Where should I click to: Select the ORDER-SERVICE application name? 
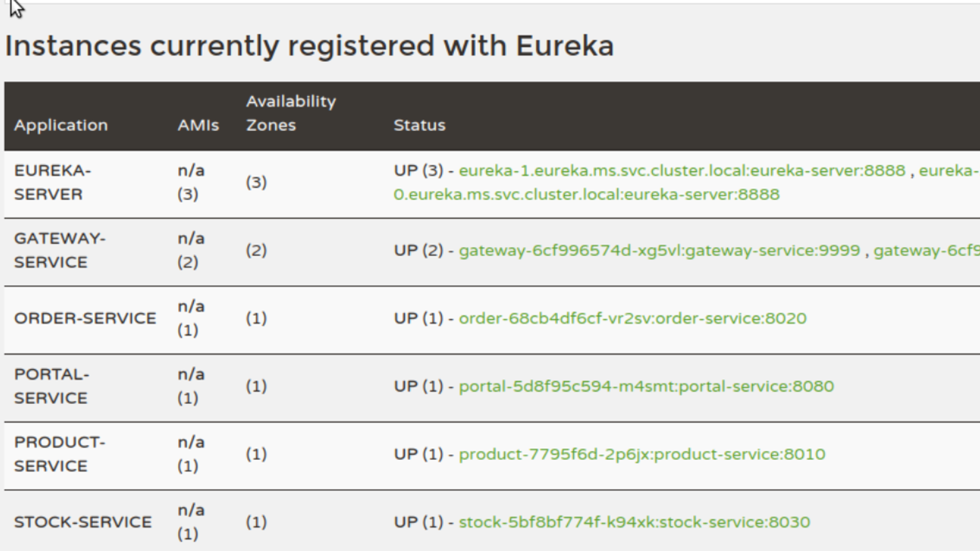point(85,318)
